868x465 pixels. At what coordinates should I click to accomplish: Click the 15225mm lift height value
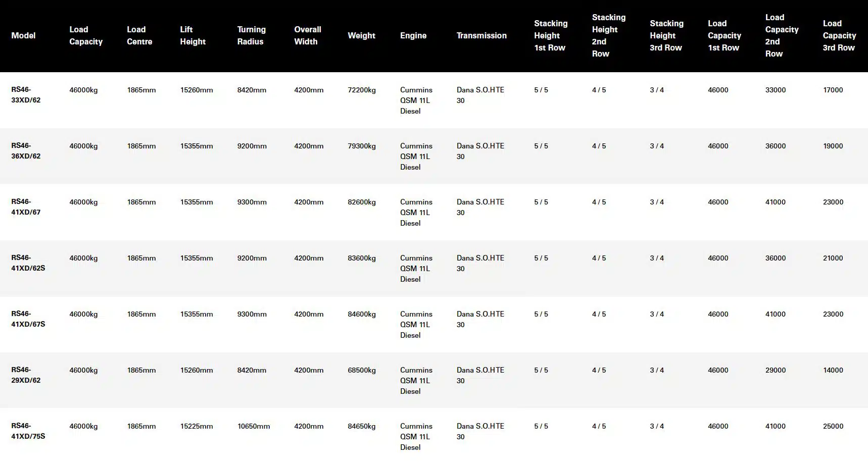tap(197, 426)
